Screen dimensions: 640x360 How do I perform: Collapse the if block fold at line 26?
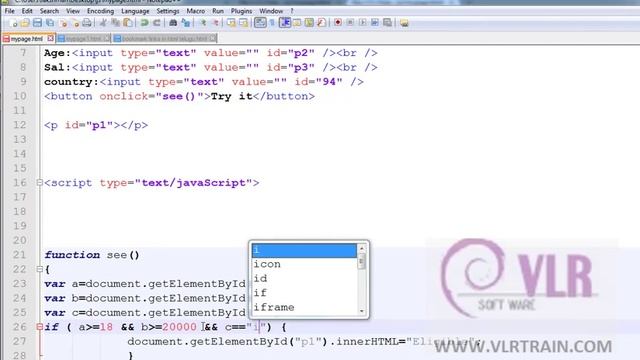tap(40, 327)
